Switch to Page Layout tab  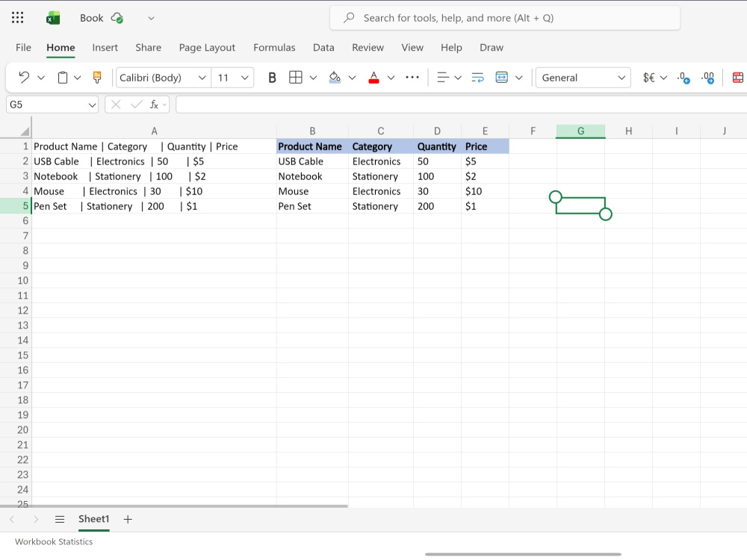(207, 48)
